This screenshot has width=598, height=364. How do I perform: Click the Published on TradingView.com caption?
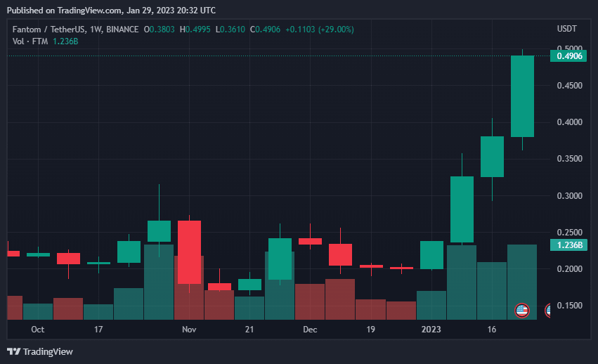(111, 11)
